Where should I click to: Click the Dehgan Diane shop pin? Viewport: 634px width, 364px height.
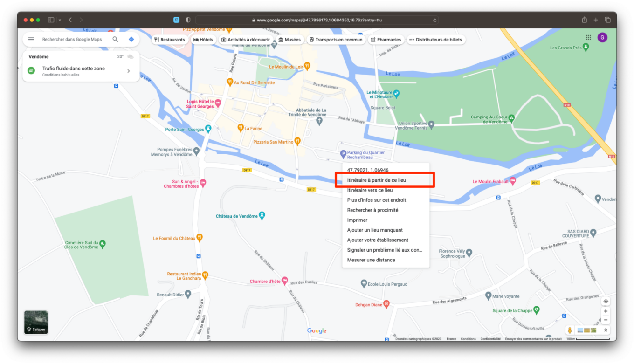point(386,304)
